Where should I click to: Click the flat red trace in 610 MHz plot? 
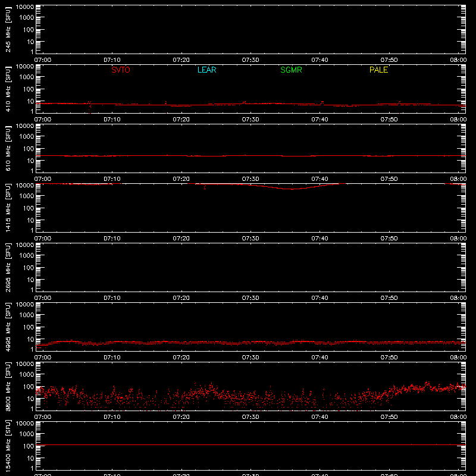tap(250, 156)
